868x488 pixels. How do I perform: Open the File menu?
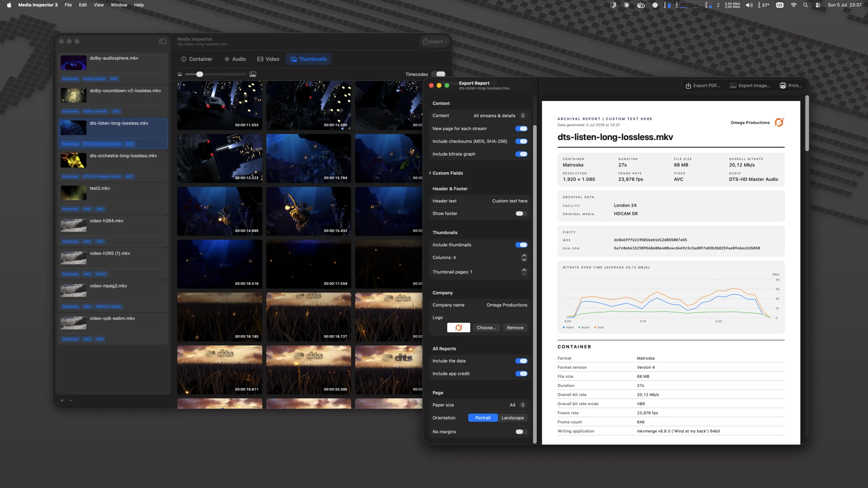tap(68, 5)
